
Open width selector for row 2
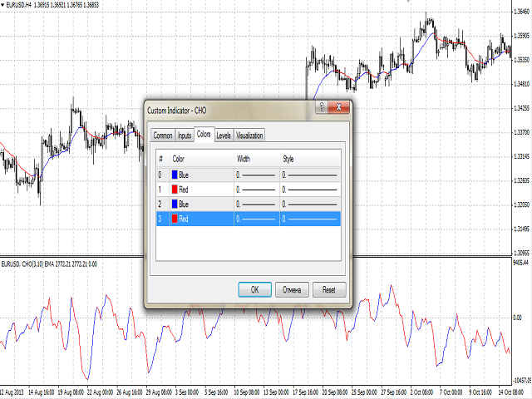coord(257,204)
